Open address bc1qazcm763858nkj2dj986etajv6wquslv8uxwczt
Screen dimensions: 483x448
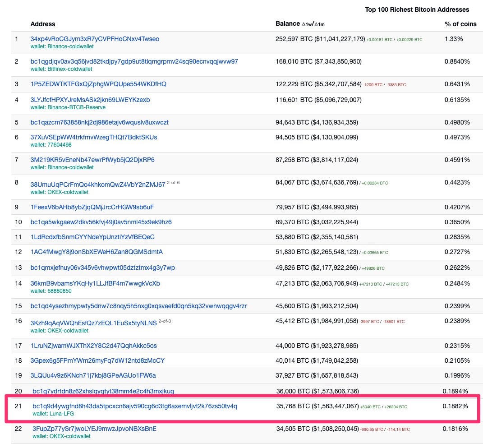[x=100, y=122]
